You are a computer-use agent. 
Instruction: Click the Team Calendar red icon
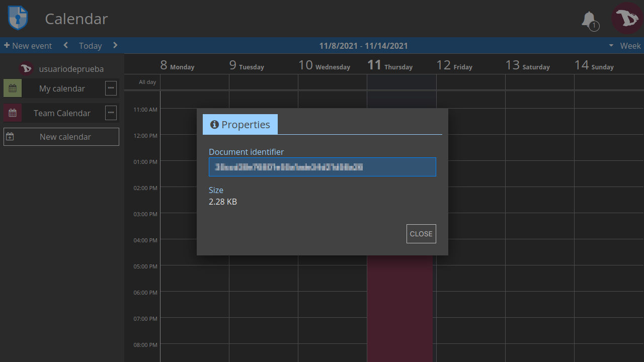tap(13, 113)
